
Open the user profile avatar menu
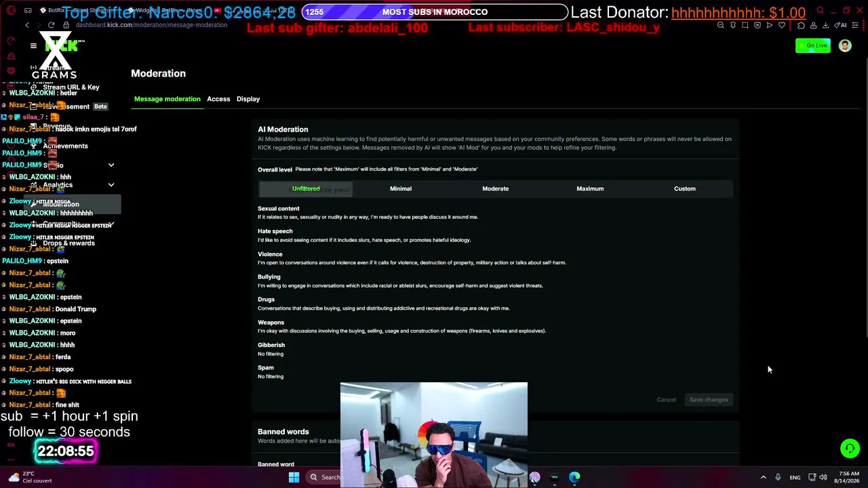[845, 45]
